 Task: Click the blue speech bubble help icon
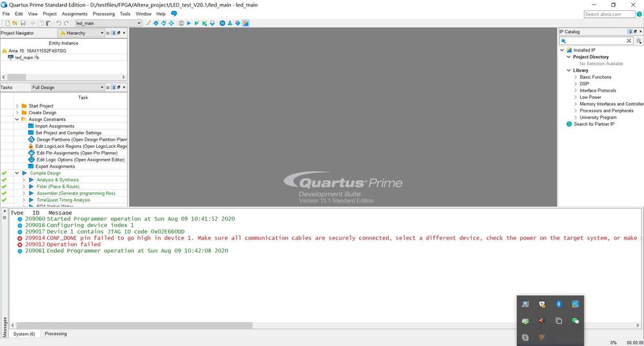[174, 14]
